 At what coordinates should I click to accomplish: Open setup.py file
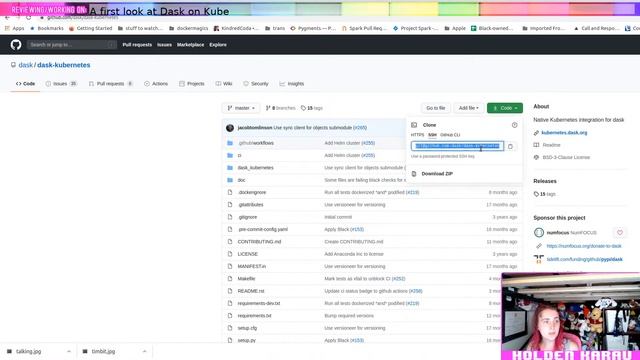pos(247,340)
